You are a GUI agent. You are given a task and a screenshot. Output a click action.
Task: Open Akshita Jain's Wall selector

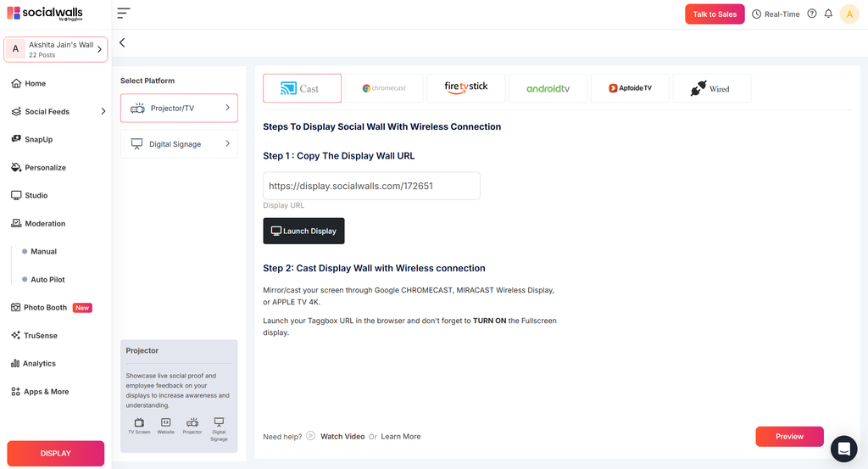pos(55,49)
